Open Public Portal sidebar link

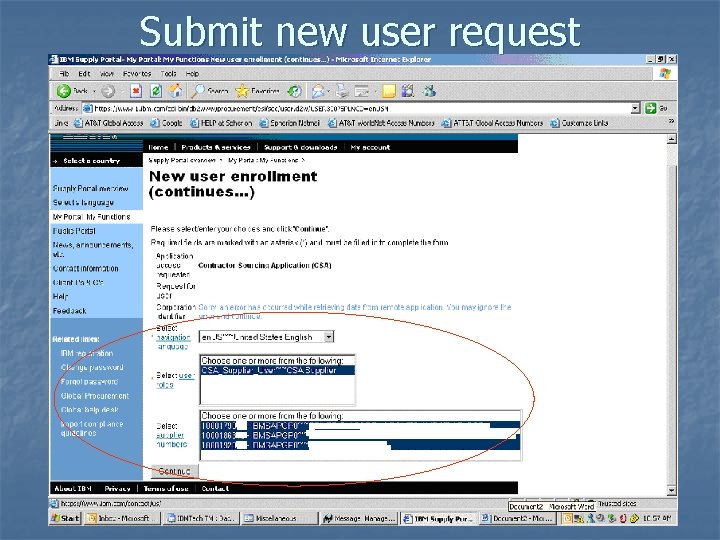click(x=74, y=231)
